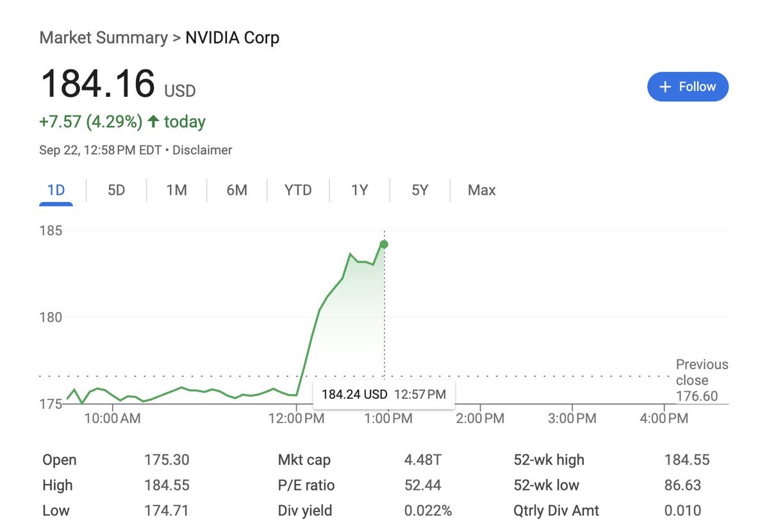Screen dimensions: 769x532
Task: Open the 1M chart range
Action: click(x=176, y=190)
